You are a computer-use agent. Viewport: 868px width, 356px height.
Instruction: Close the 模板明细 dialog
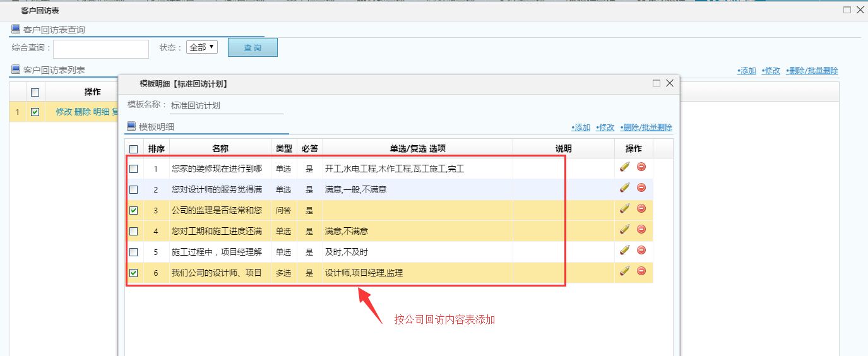670,83
